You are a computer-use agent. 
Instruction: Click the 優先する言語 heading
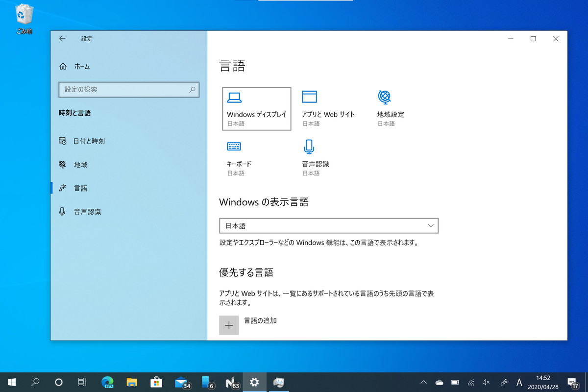point(246,272)
